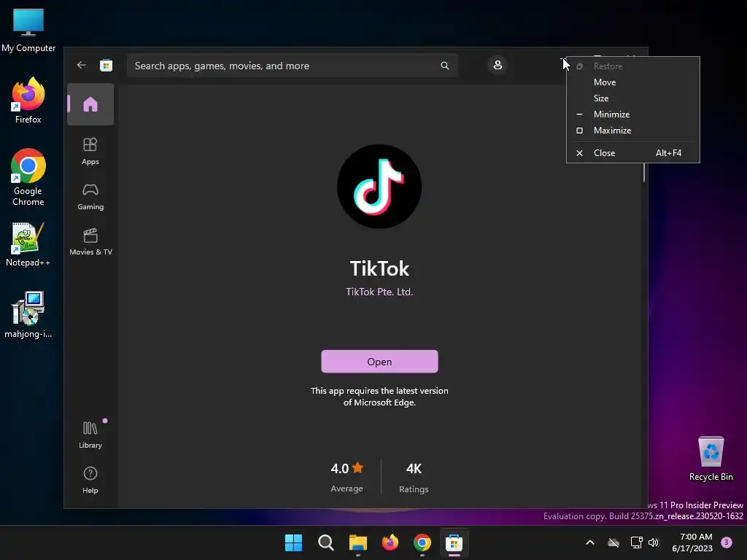Select Google Chrome desktop shortcut
Image resolution: width=747 pixels, height=560 pixels.
coord(28,177)
